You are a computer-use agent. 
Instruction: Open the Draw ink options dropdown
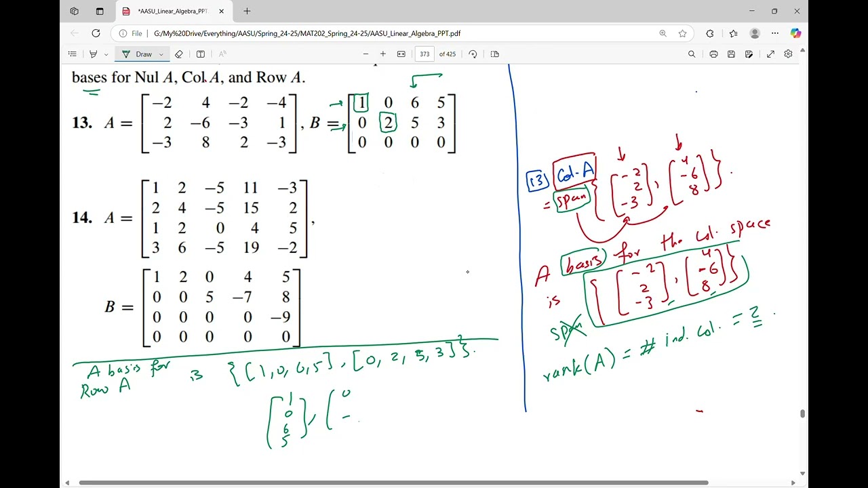[161, 54]
